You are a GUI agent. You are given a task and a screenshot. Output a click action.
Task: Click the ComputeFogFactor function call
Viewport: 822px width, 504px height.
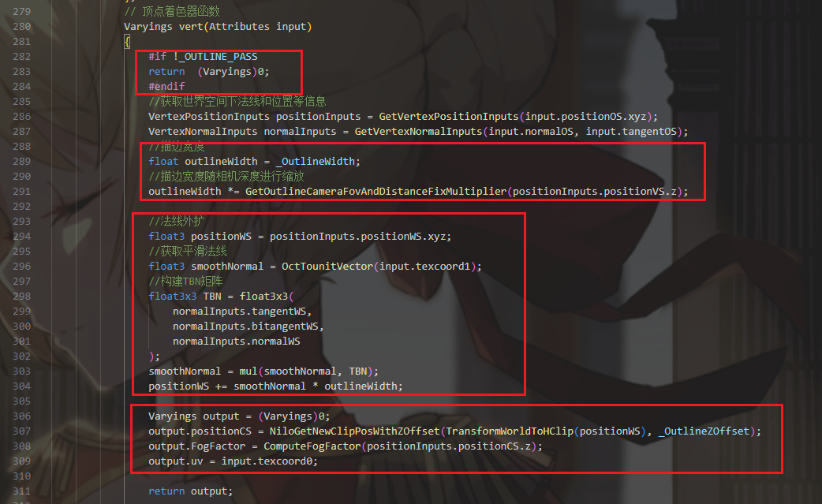(312, 446)
